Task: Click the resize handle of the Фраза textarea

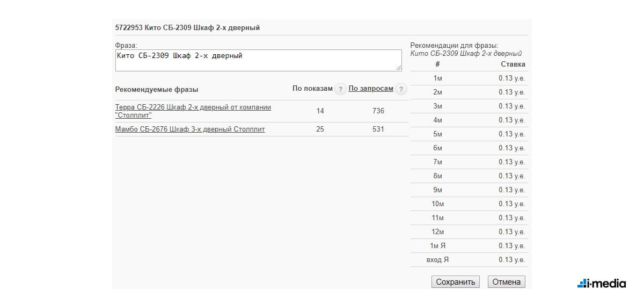Action: (399, 68)
